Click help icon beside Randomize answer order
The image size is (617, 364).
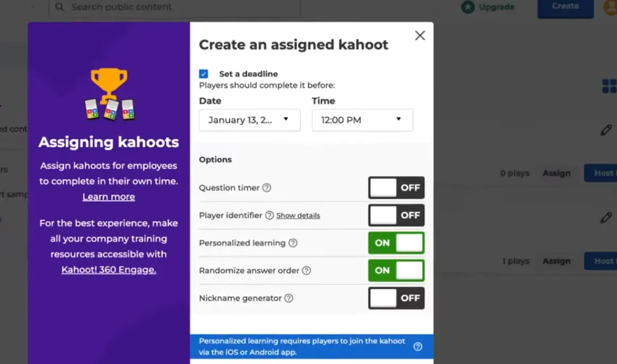pyautogui.click(x=306, y=271)
